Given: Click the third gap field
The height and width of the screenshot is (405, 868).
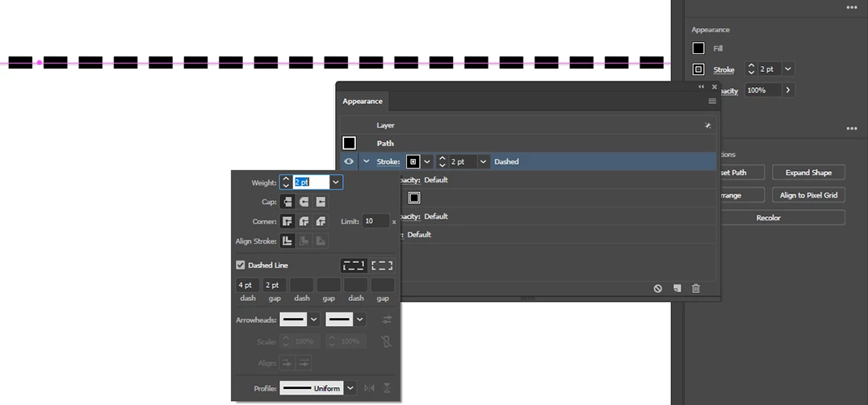Looking at the screenshot, I should pos(383,286).
